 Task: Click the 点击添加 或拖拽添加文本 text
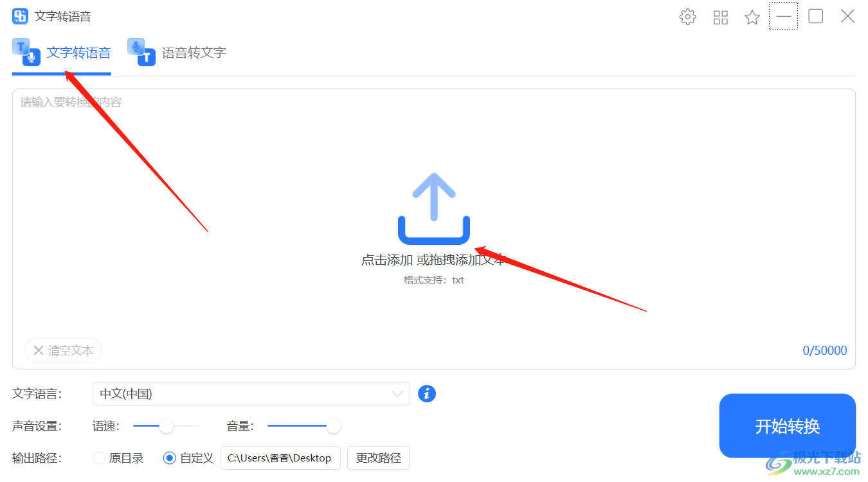(434, 260)
